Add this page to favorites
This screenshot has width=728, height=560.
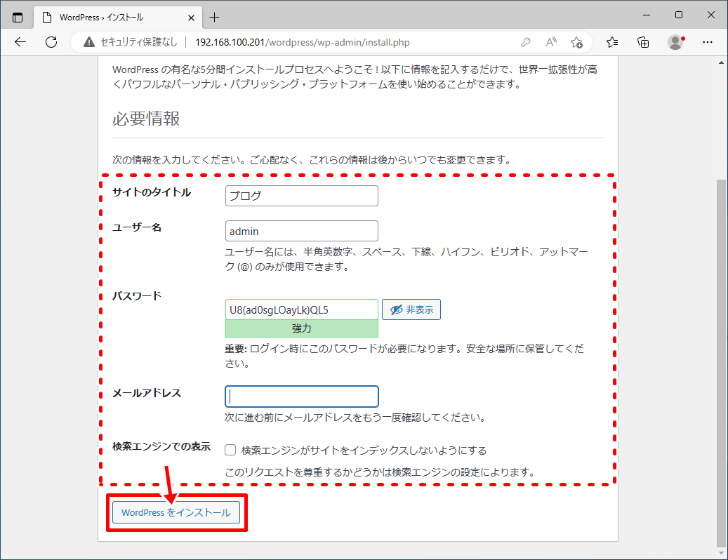point(576,43)
